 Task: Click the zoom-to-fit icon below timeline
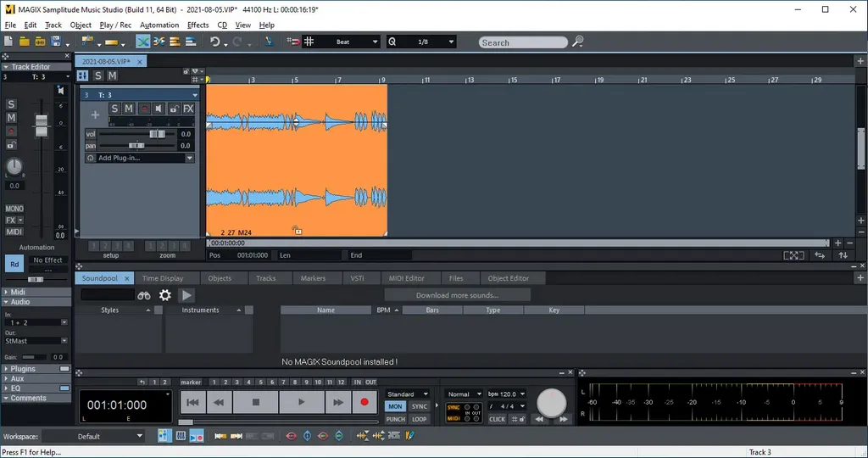(793, 255)
